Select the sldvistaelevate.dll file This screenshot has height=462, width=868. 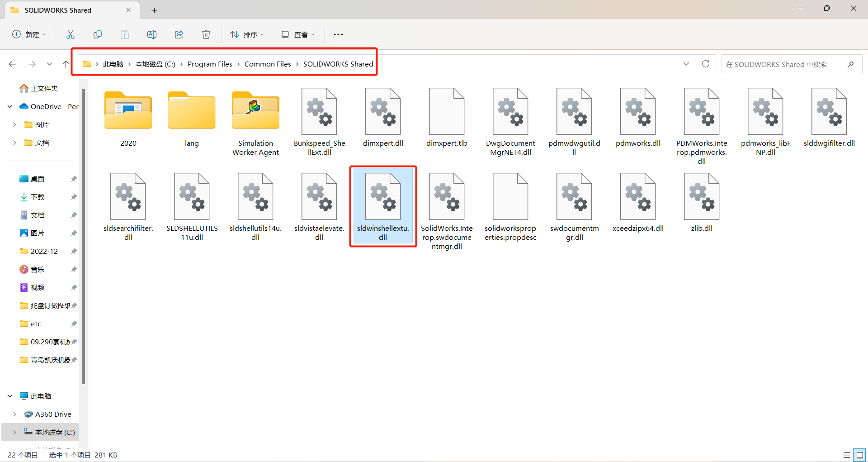point(319,207)
